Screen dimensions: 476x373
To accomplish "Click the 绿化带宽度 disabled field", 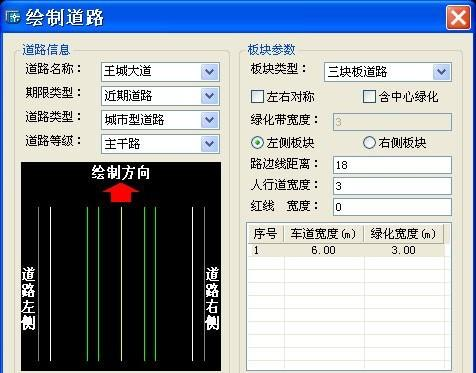I will [392, 122].
